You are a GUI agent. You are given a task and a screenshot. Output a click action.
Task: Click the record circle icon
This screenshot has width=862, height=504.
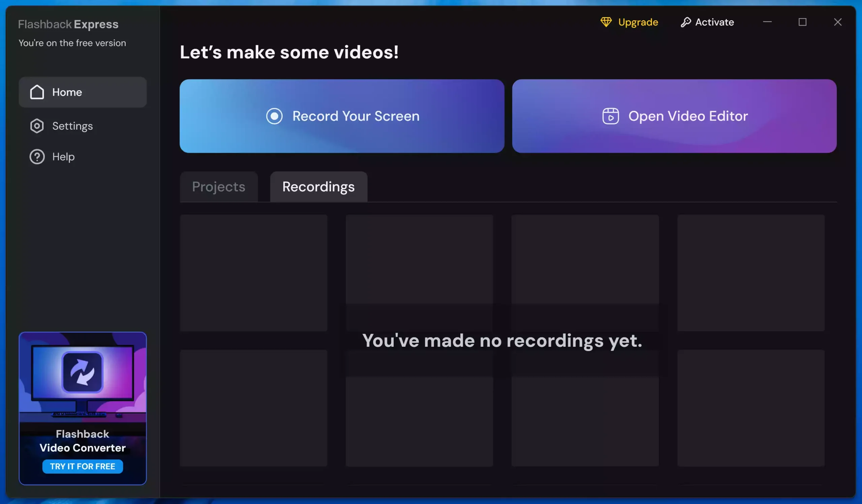274,116
